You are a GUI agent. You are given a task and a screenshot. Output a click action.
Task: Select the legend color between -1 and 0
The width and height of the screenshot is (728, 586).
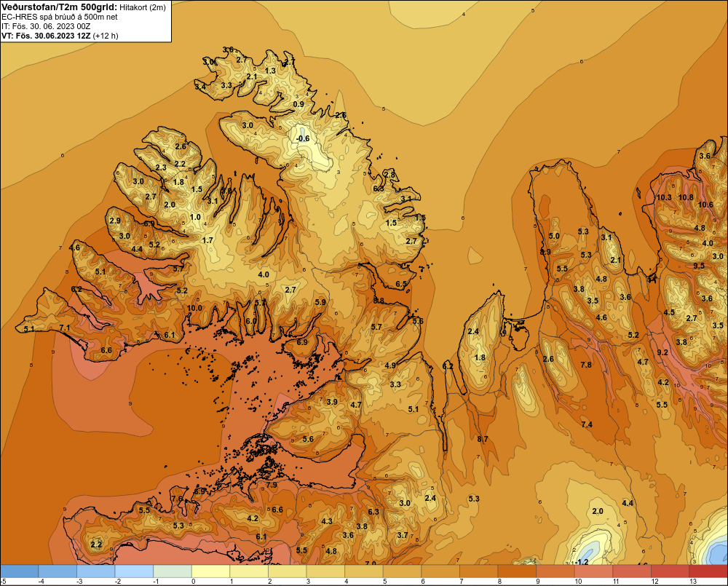tap(173, 571)
